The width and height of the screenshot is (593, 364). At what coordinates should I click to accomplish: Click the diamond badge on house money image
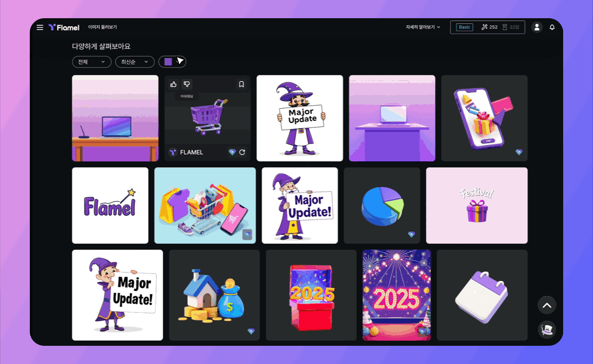(251, 332)
